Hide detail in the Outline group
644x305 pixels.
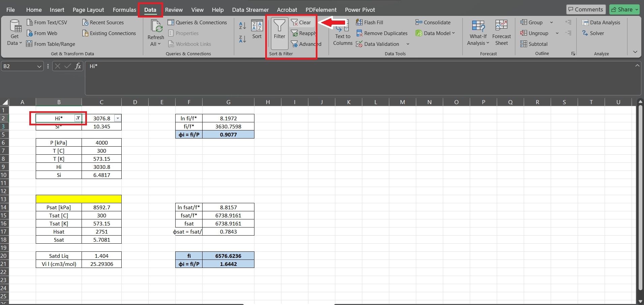coord(569,33)
